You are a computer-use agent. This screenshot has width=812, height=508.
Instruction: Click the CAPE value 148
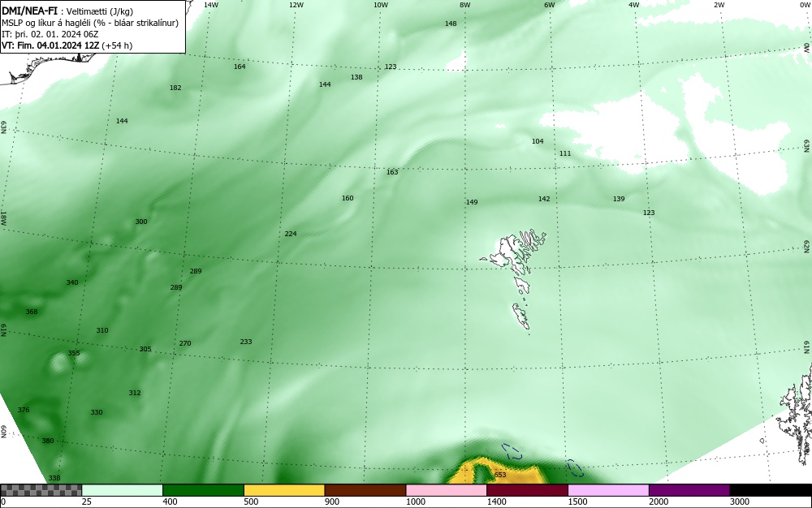tap(451, 24)
